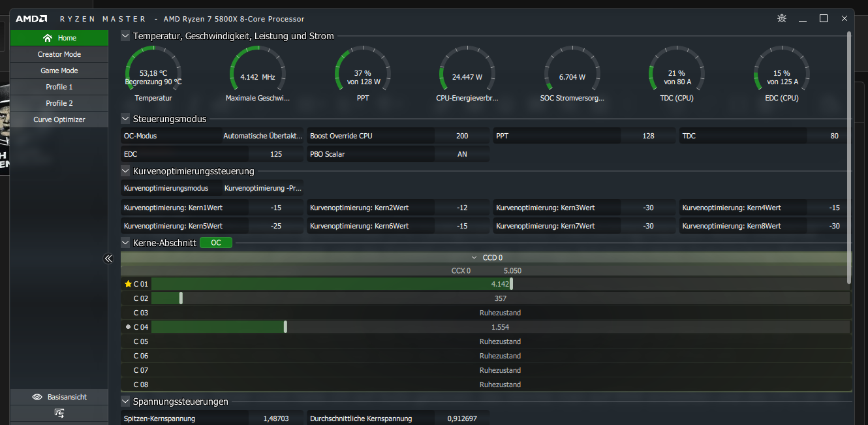Image resolution: width=868 pixels, height=425 pixels.
Task: Click Spitzen-Kernspannung value 1,48703
Action: [x=276, y=418]
